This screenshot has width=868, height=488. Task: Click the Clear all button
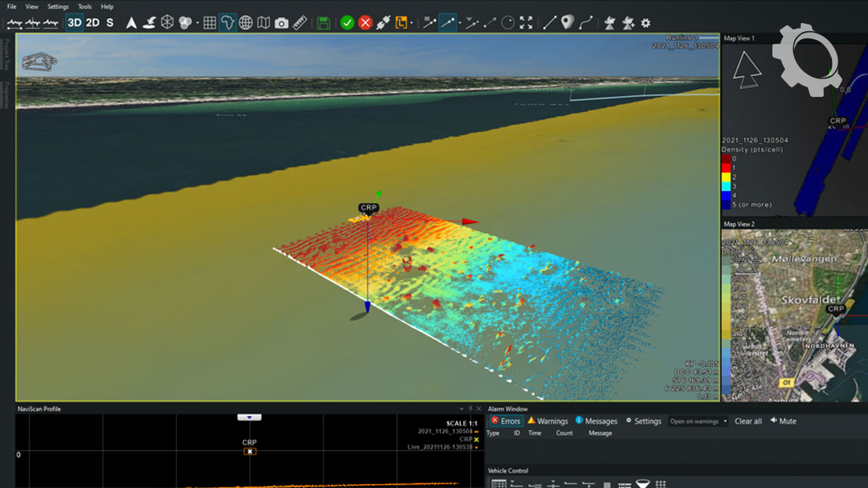pyautogui.click(x=748, y=421)
